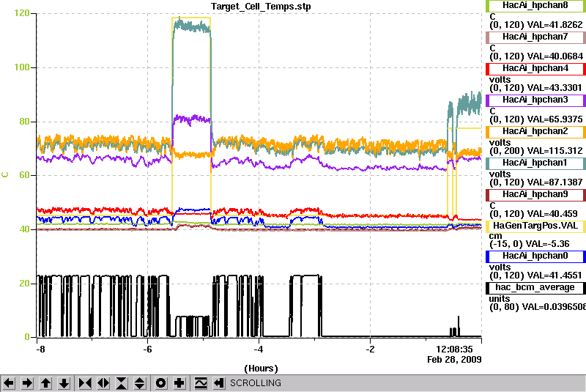
Task: Pan the graph left with the left arrow
Action: click(9, 383)
